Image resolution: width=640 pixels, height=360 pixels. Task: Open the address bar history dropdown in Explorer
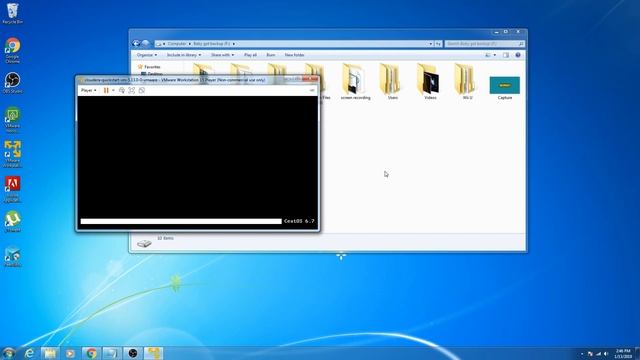point(431,44)
